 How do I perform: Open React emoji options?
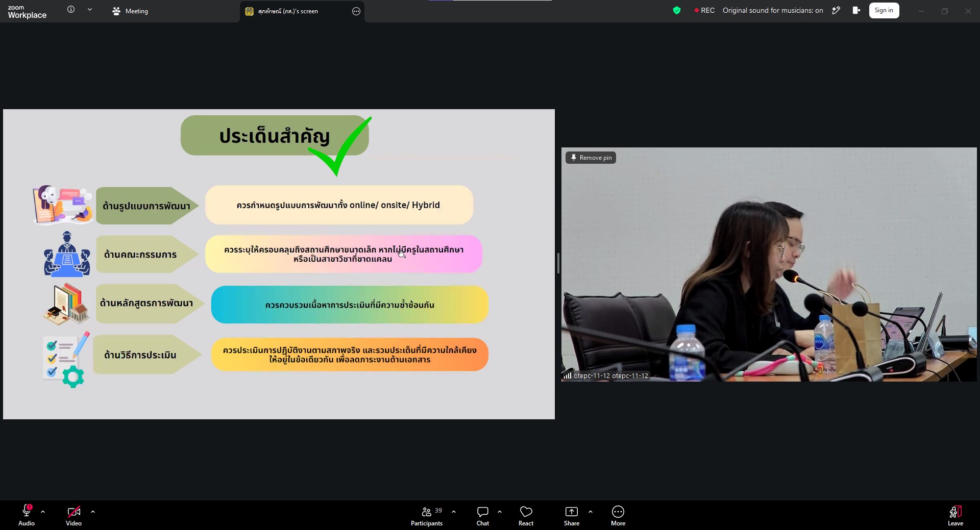click(526, 516)
